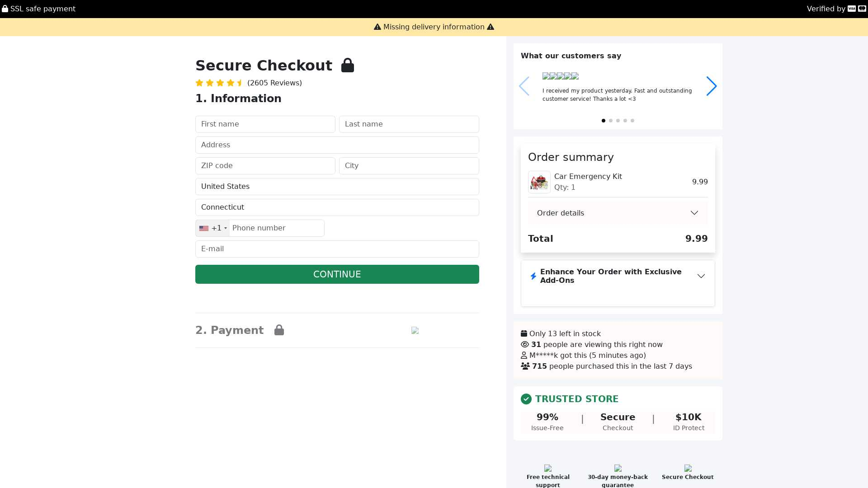Focus the Last name field
This screenshot has height=488, width=868.
click(x=409, y=124)
